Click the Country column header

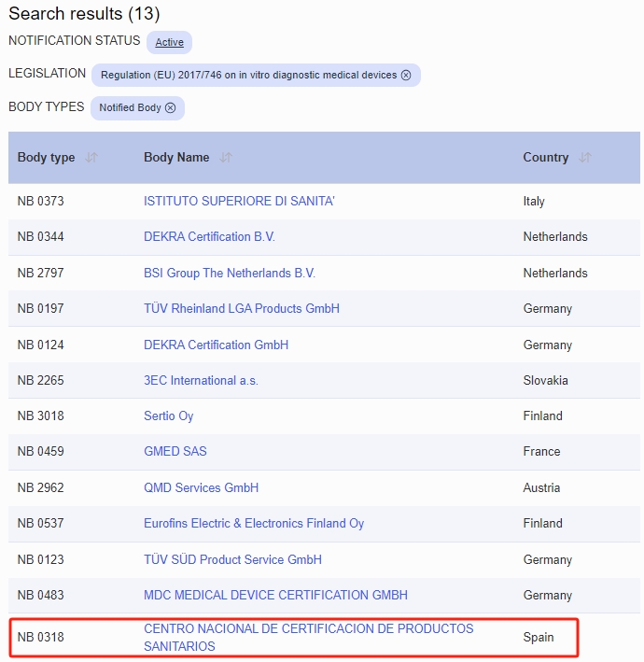[546, 158]
